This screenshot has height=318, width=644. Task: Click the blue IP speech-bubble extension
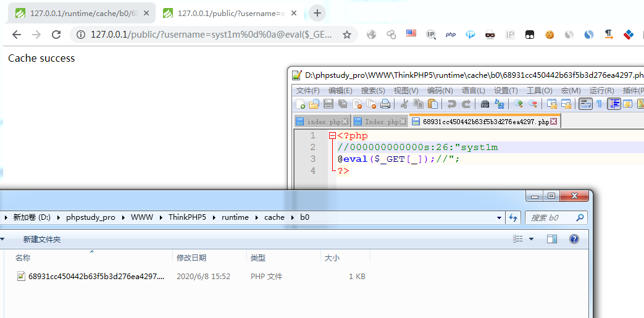pos(470,35)
